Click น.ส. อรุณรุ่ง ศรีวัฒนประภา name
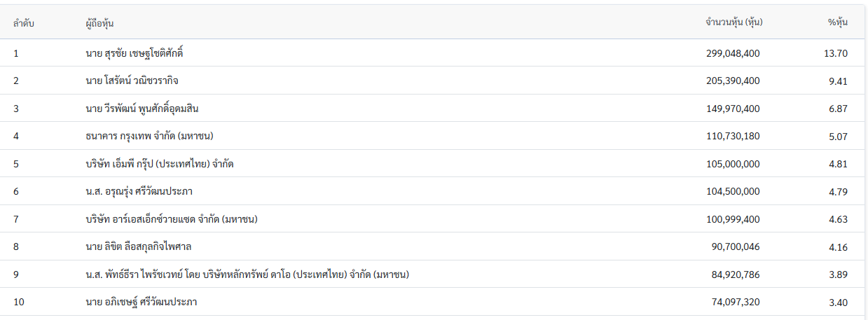 pos(139,192)
